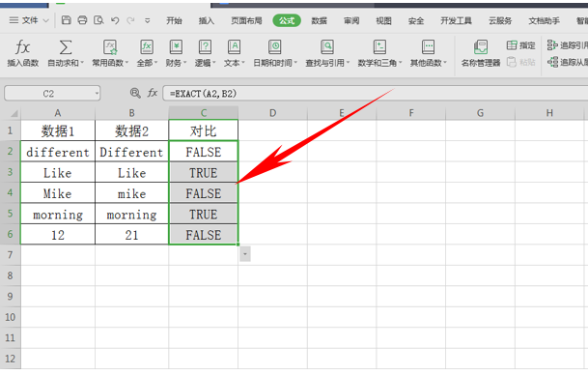Click the zoom lookup icon beside formula bar

pos(135,93)
